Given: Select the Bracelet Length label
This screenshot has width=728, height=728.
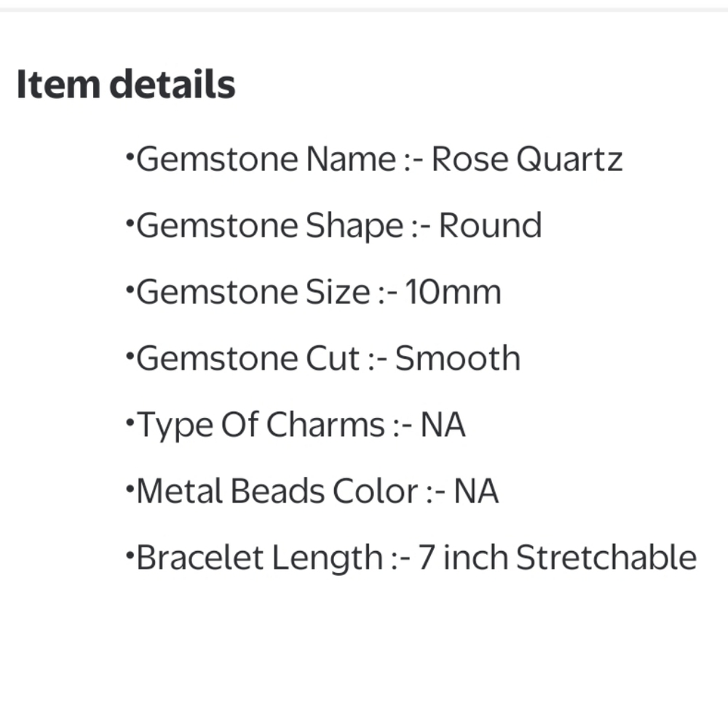Looking at the screenshot, I should point(260,558).
